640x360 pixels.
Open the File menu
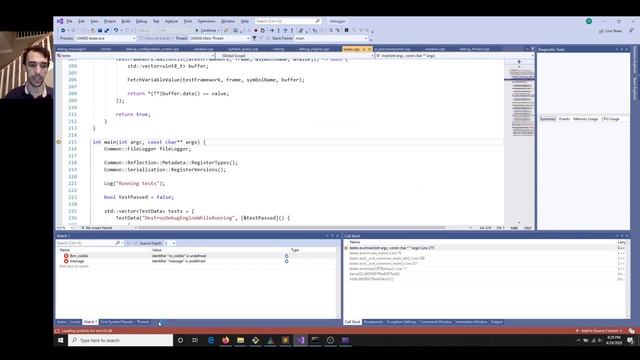69,21
